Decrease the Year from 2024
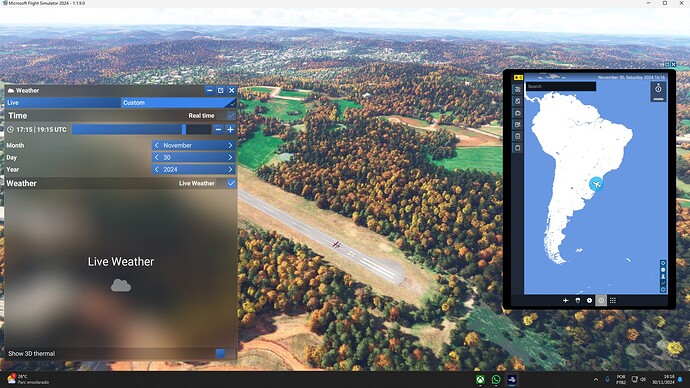Image resolution: width=690 pixels, height=388 pixels. point(157,169)
